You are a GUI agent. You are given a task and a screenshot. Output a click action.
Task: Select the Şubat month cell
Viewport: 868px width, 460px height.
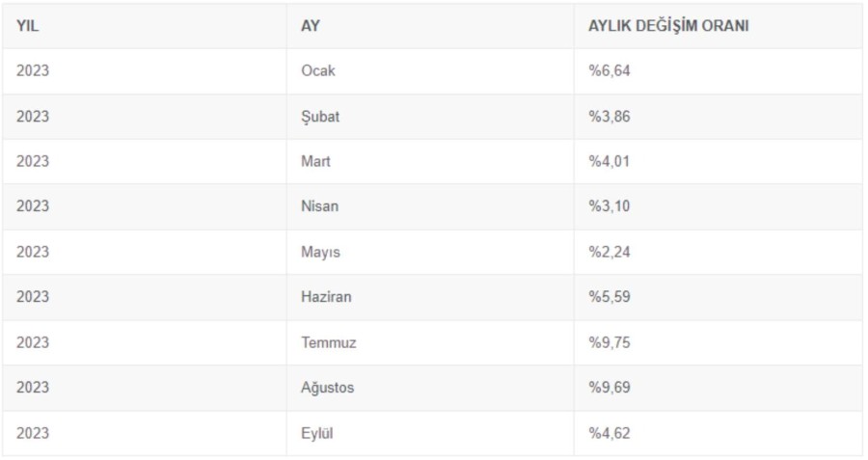[x=320, y=117]
